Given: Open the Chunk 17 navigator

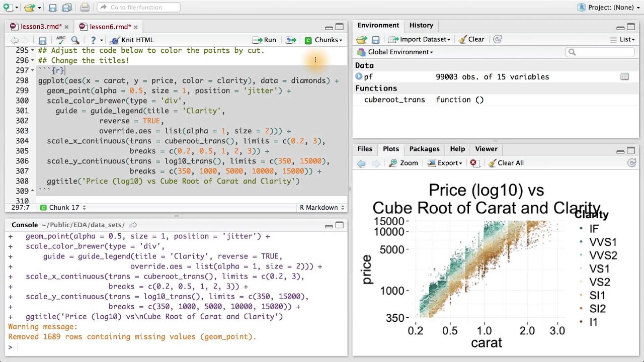Looking at the screenshot, I should [63, 208].
